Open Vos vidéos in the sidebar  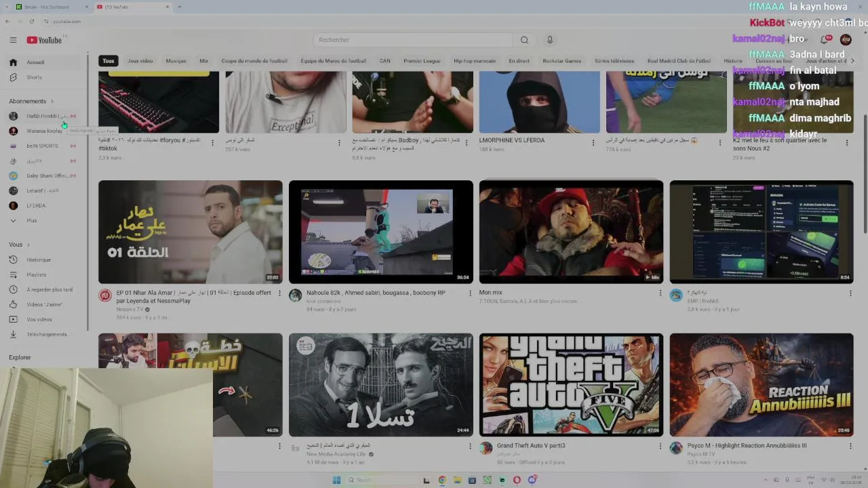tap(45, 319)
